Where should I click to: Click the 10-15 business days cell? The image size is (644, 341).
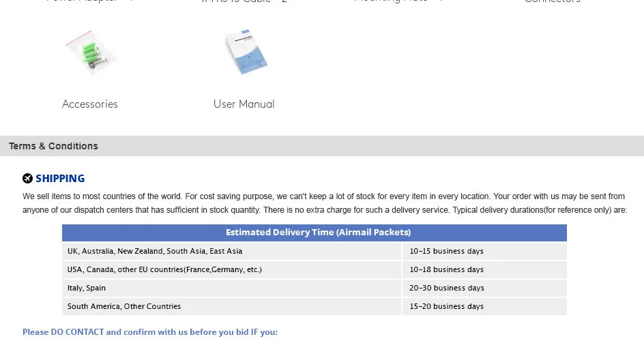click(484, 251)
